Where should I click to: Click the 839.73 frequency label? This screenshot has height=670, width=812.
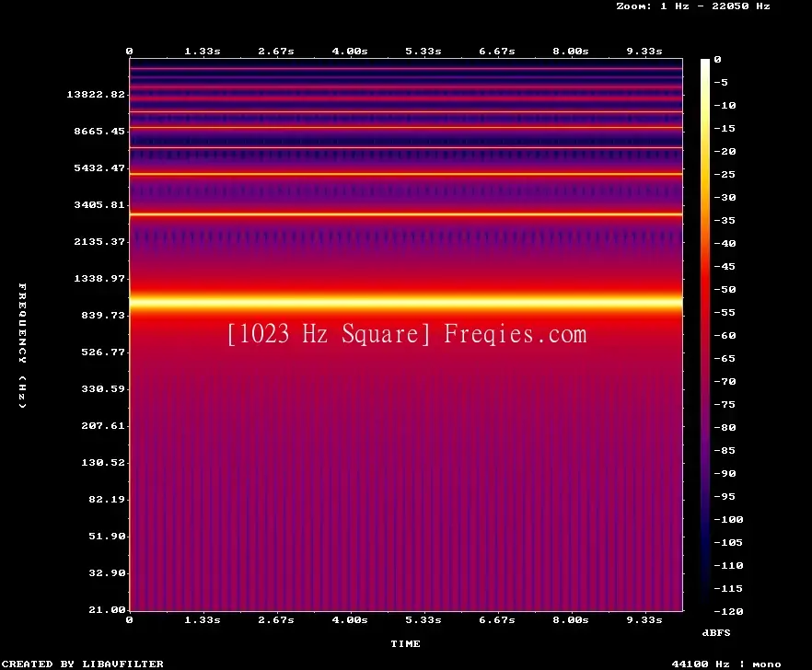pos(103,315)
